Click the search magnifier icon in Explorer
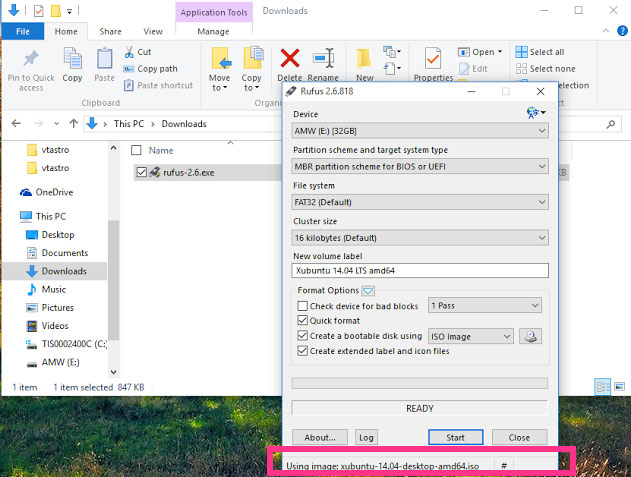This screenshot has height=477, width=631. click(x=611, y=124)
